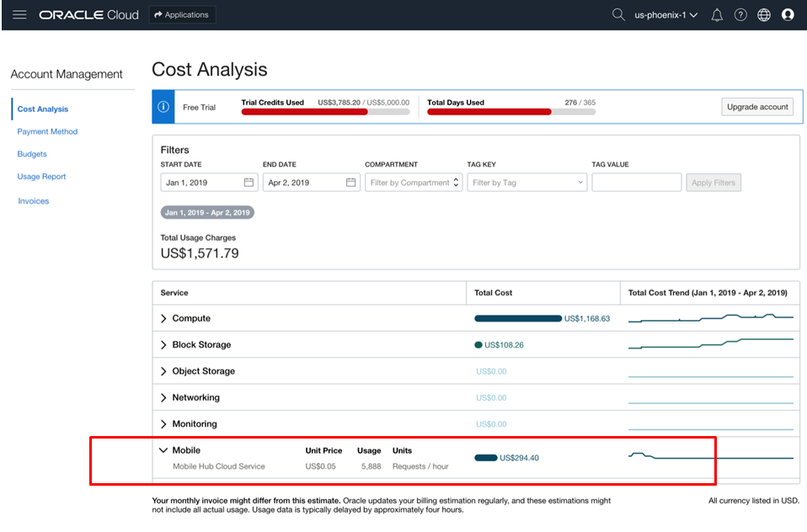The width and height of the screenshot is (807, 532).
Task: Collapse the Mobile service row
Action: [x=164, y=450]
